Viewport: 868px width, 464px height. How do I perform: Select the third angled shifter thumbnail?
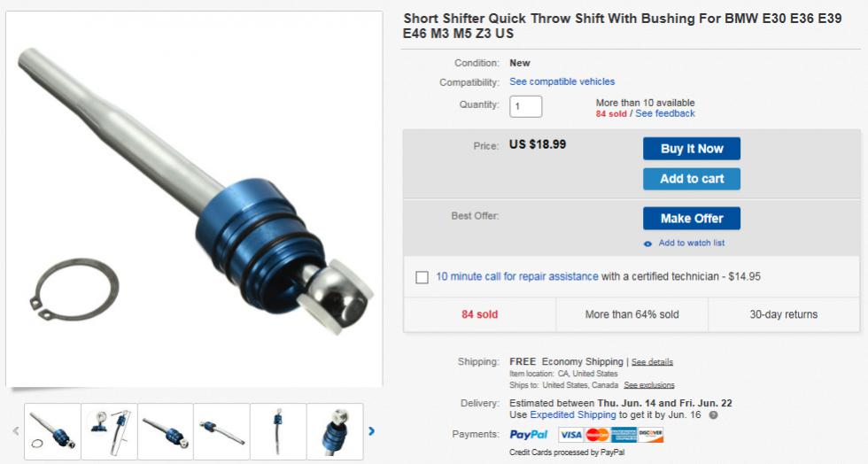166,431
